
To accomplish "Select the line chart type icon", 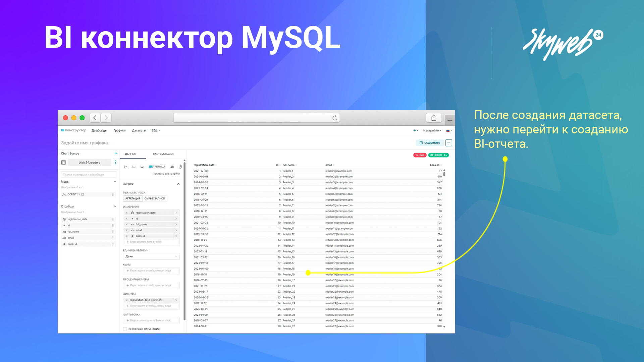I will point(126,167).
